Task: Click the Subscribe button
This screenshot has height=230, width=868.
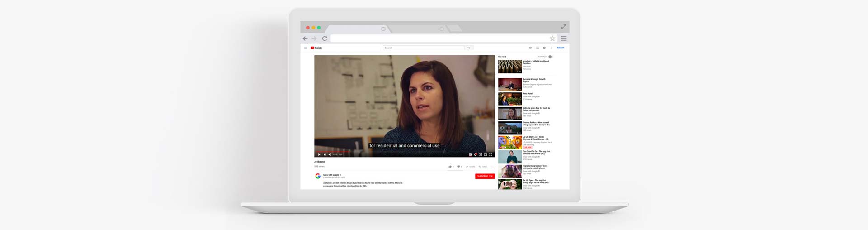Action: (x=485, y=176)
